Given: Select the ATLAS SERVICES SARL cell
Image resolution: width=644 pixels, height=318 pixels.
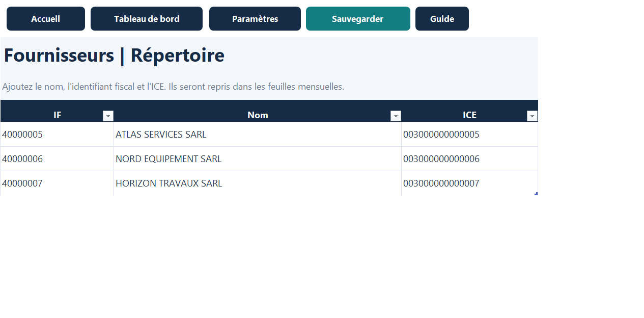Looking at the screenshot, I should click(258, 135).
